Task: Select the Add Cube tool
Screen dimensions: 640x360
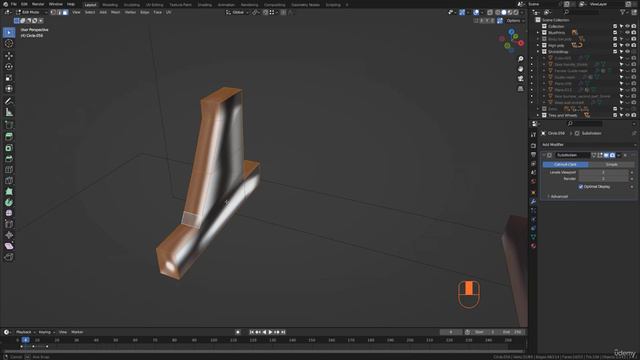Action: pos(9,124)
